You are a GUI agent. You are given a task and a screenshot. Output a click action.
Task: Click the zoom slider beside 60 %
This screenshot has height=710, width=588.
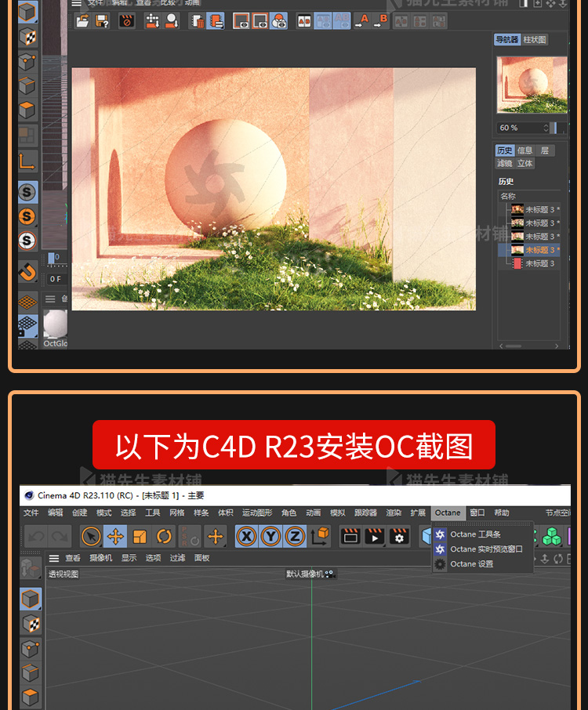click(558, 128)
